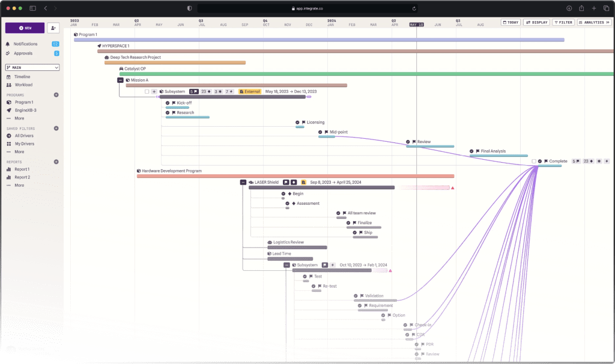The image size is (615, 364).
Task: Click the rocket icon next to HYPERSPACE 1
Action: [99, 46]
